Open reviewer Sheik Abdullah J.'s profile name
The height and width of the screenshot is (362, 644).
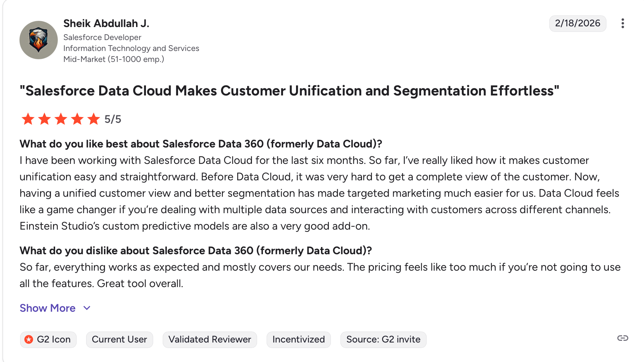click(106, 23)
